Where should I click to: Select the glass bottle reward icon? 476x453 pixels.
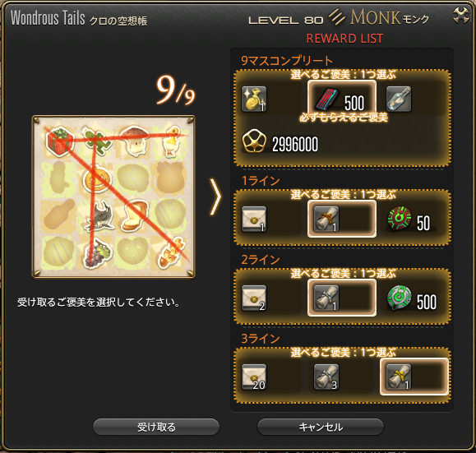point(399,99)
